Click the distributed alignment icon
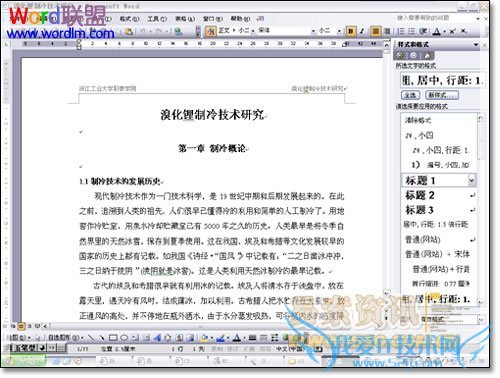The width and height of the screenshot is (500, 378). [387, 31]
